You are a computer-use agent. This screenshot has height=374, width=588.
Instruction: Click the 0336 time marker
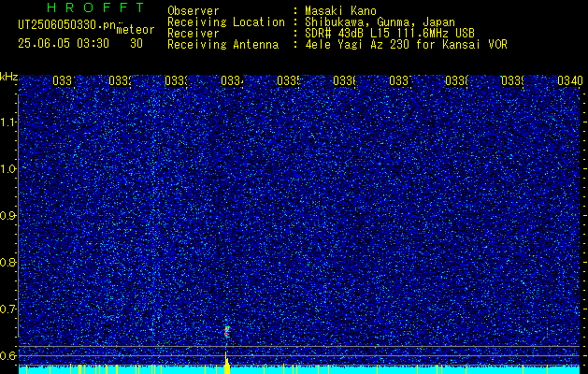(x=344, y=80)
